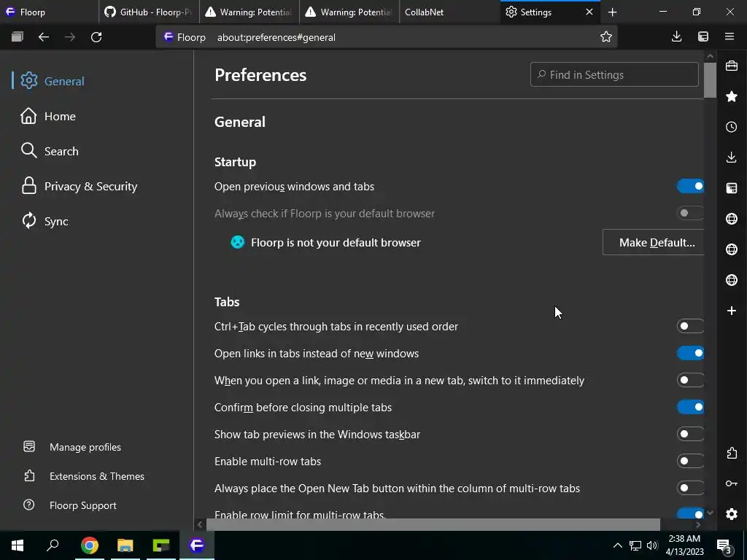Click the Find in Settings search field

[614, 75]
